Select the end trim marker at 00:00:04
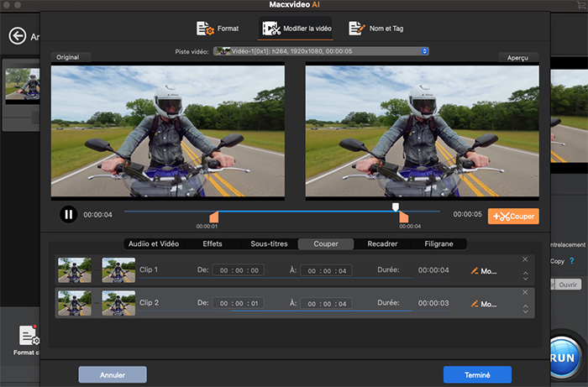 tap(403, 217)
